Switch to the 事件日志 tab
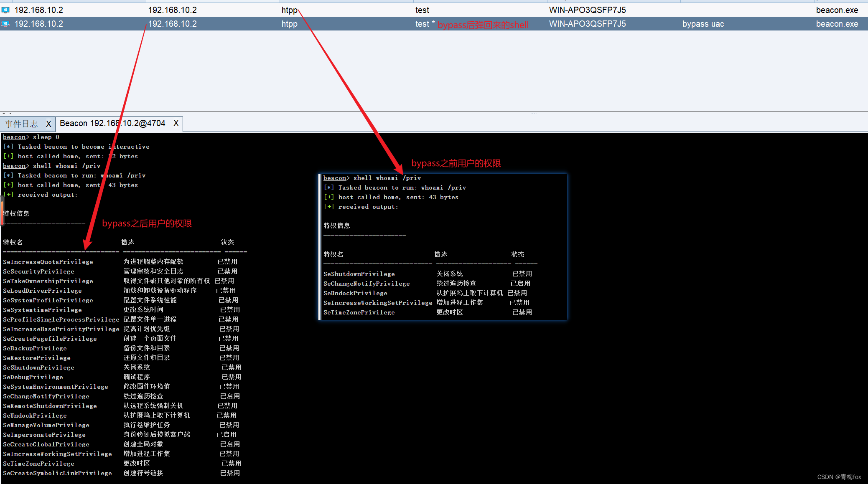 pos(22,124)
